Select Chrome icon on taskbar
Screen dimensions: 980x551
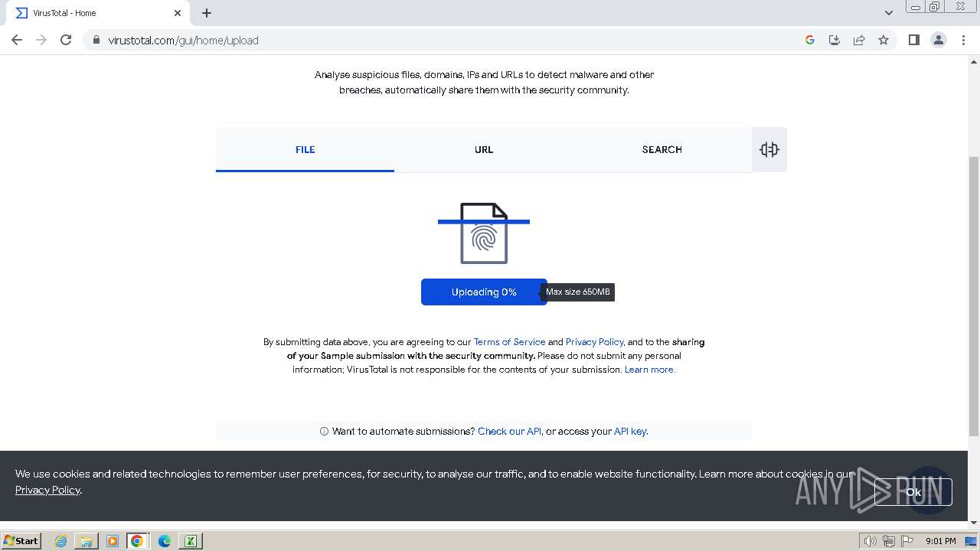tap(137, 541)
